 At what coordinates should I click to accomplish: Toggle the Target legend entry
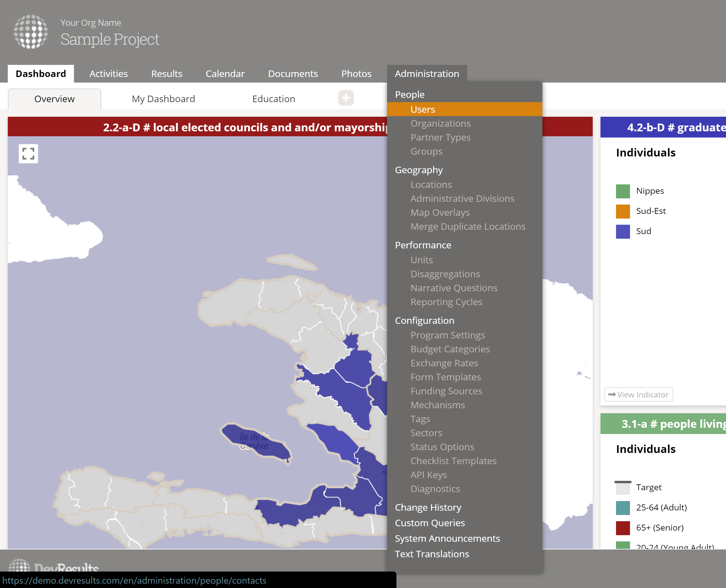[x=648, y=487]
